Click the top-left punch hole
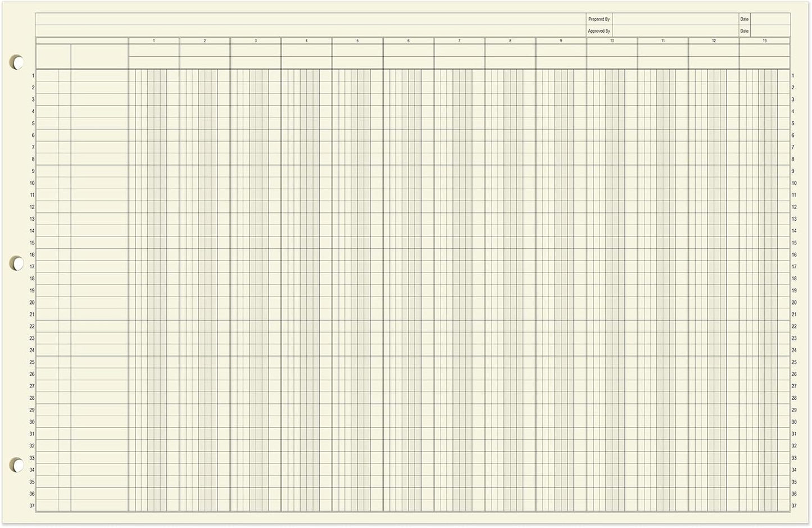Viewport: 812px width, 528px height. [x=17, y=62]
